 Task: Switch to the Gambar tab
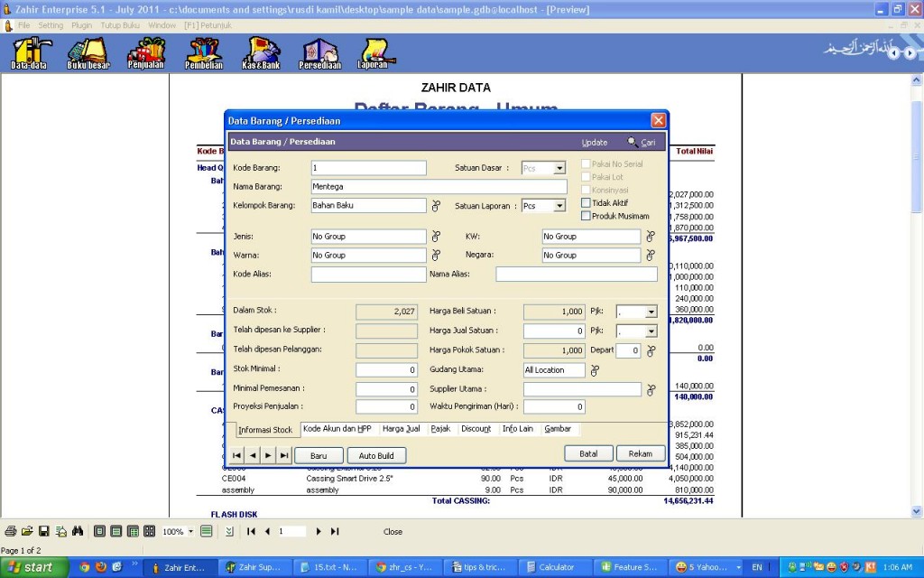pos(558,429)
